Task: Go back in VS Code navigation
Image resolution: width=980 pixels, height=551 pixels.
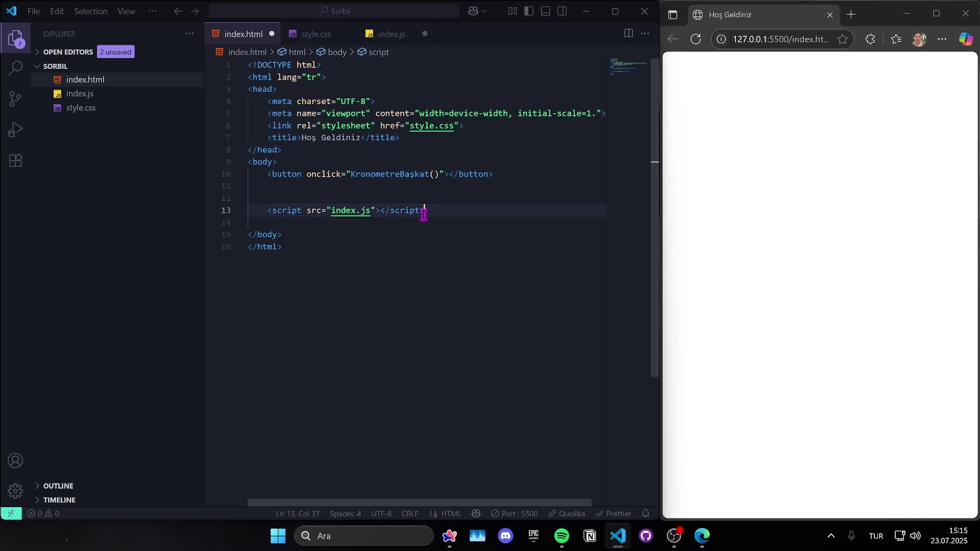Action: (178, 11)
